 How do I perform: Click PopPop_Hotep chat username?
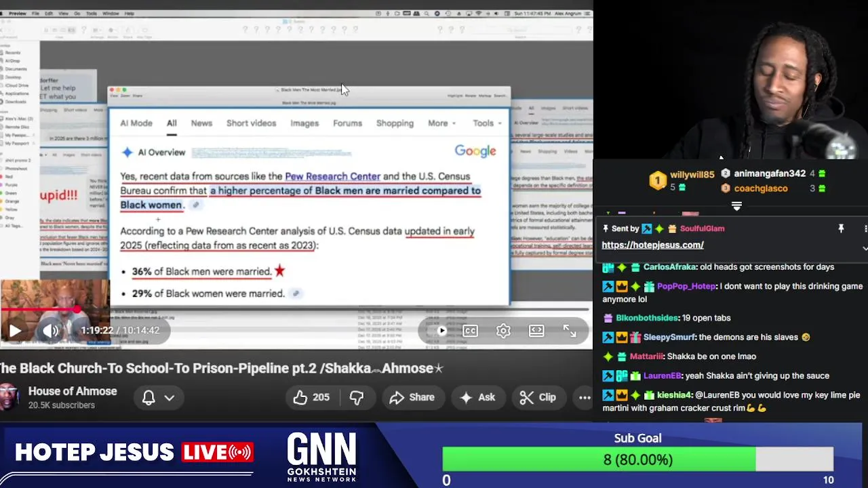point(686,286)
